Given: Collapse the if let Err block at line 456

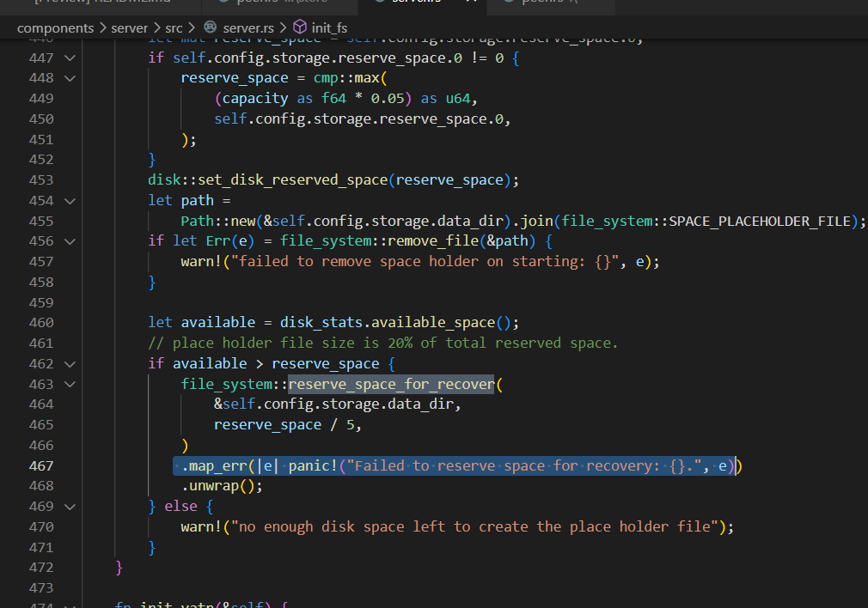Looking at the screenshot, I should pyautogui.click(x=69, y=241).
